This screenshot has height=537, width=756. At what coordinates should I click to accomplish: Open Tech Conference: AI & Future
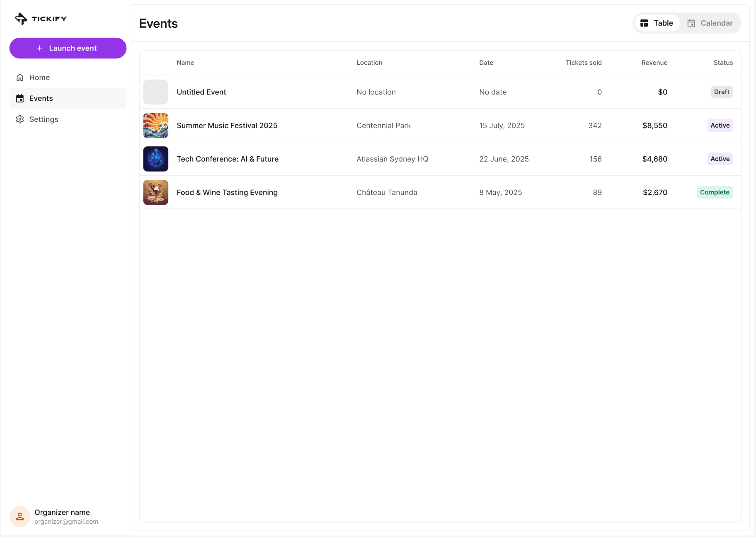[x=228, y=159]
